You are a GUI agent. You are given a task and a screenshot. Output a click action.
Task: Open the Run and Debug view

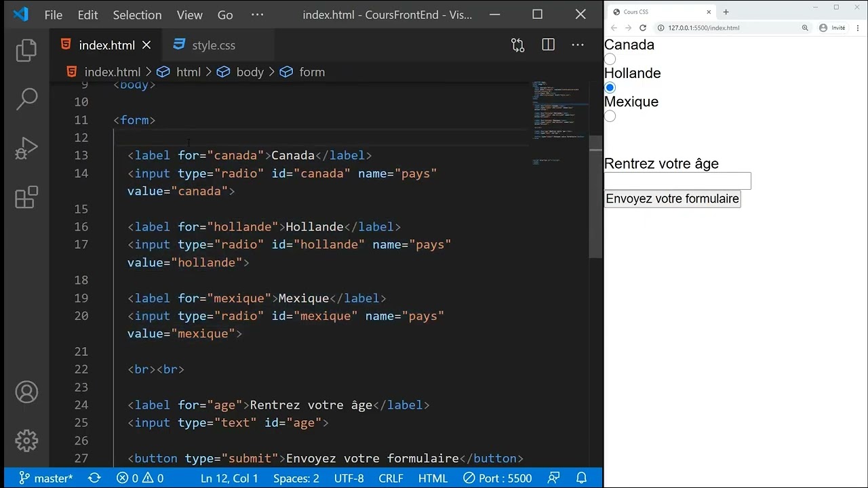(26, 148)
